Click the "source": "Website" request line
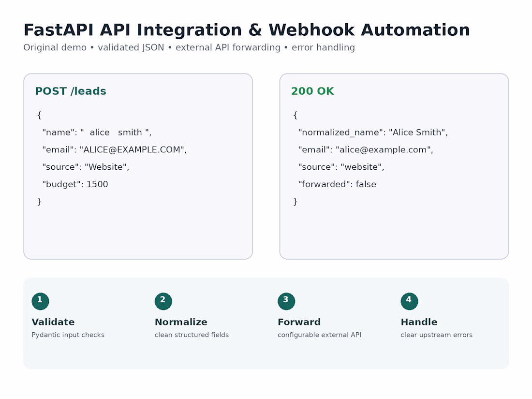Screen dimensions: 532x399 (x=86, y=167)
